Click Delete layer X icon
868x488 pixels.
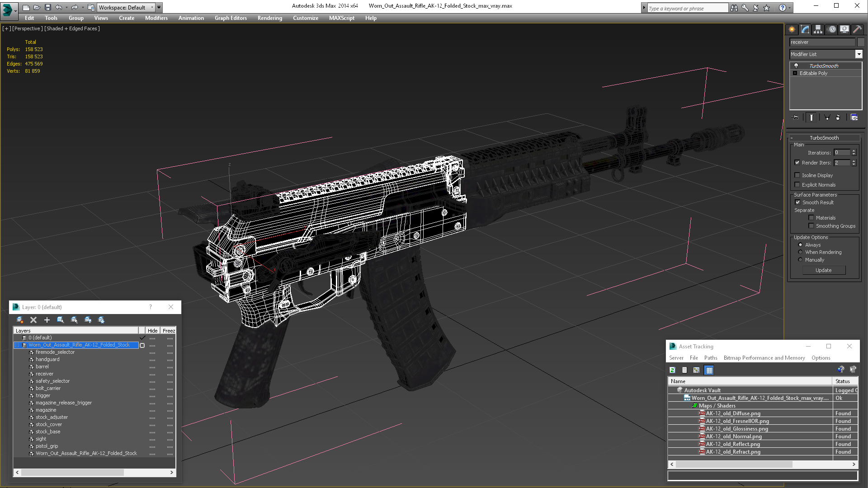33,320
